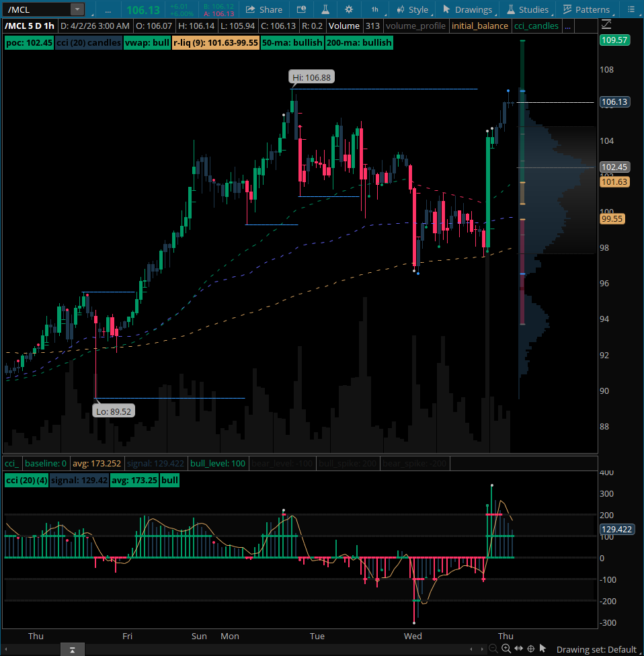
Task: Click the vwap: bull label
Action: click(147, 42)
